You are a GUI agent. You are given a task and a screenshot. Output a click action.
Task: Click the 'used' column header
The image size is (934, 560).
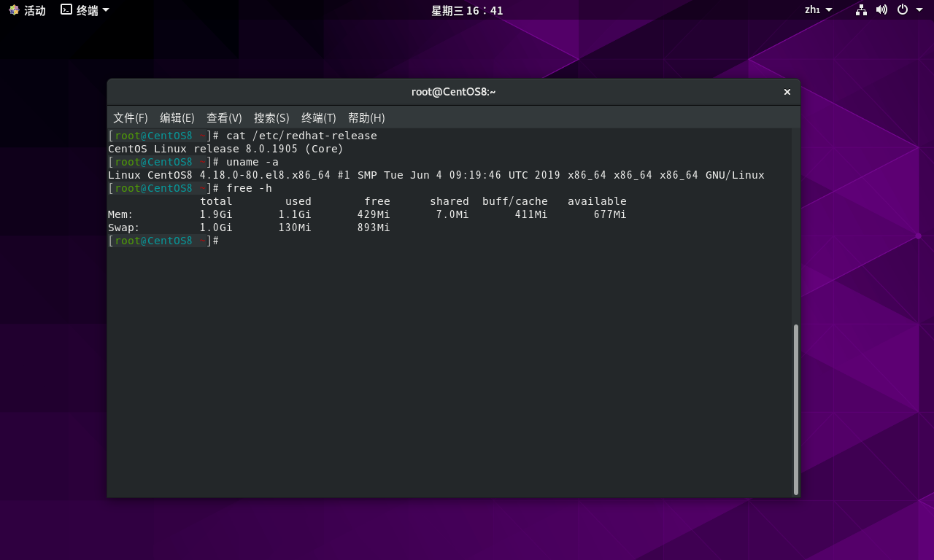coord(298,201)
